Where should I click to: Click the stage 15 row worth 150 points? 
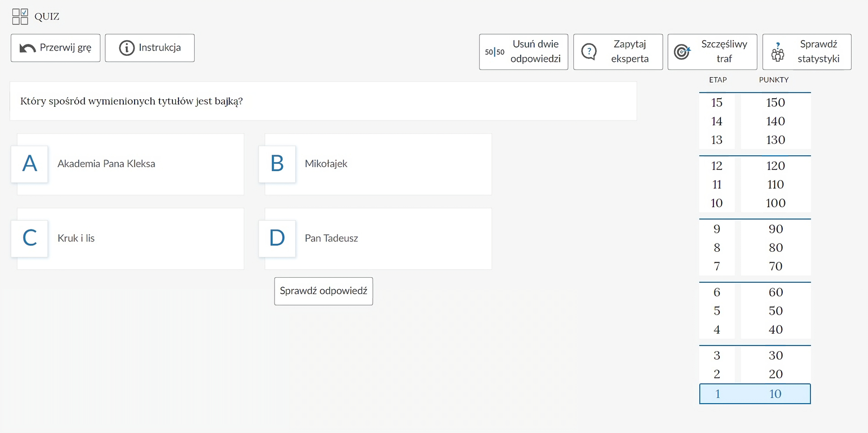755,103
